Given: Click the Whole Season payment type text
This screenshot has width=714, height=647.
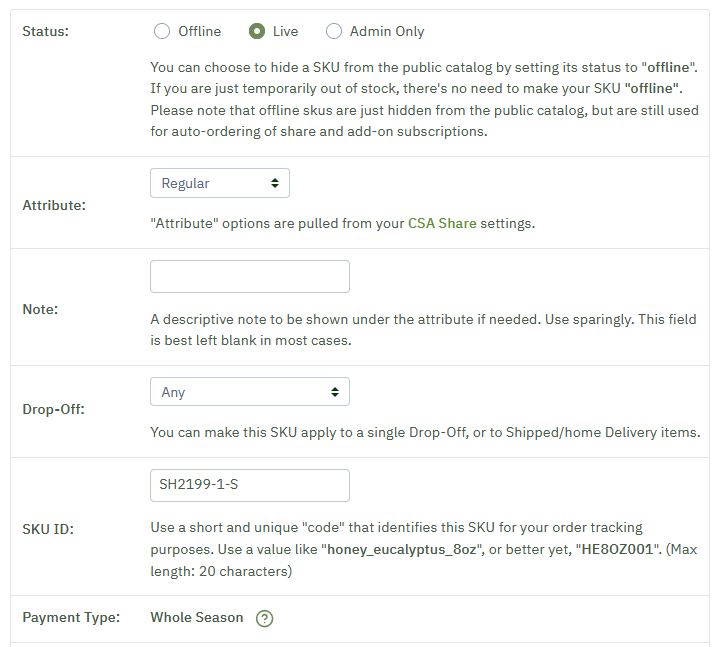Looking at the screenshot, I should pos(197,617).
